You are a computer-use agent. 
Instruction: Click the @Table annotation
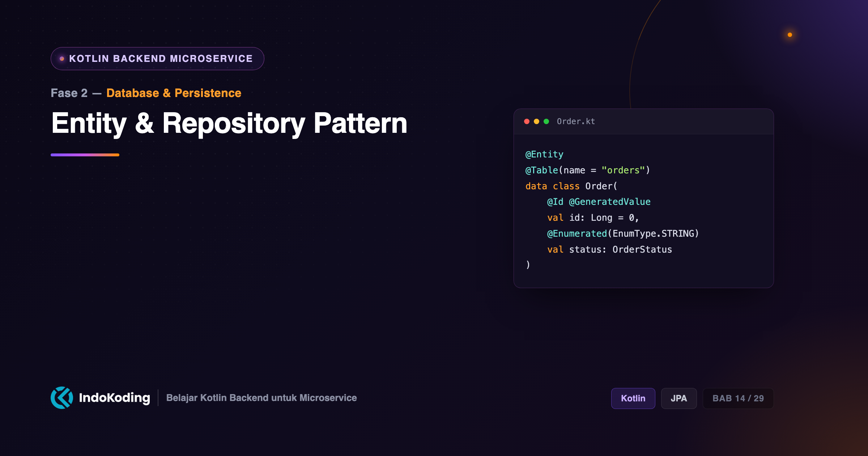542,170
